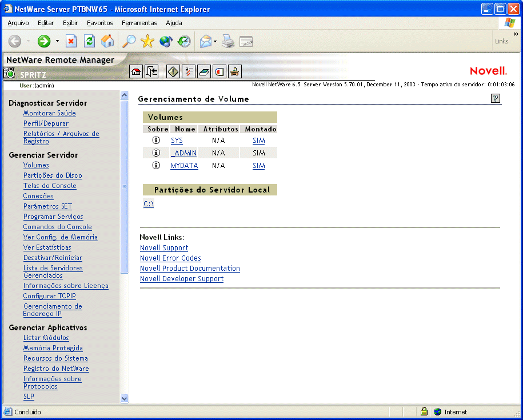Click the browser Stop button
The image size is (523, 420).
71,41
